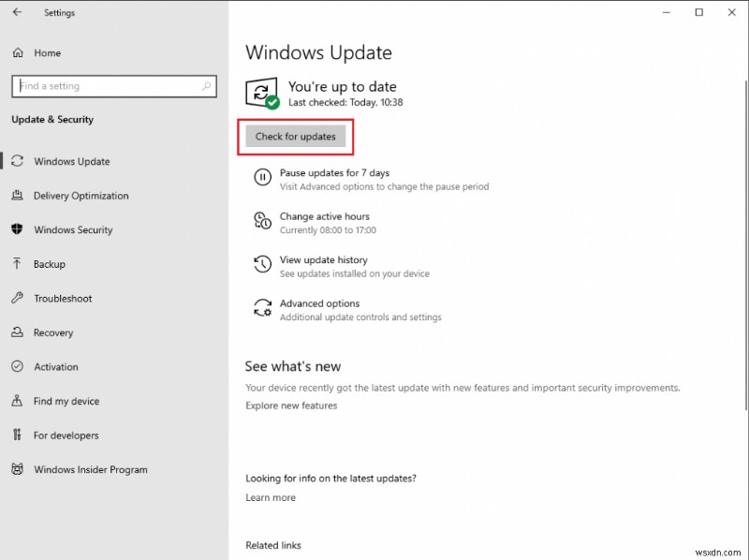
Task: Click the Find my device icon
Action: tap(17, 401)
